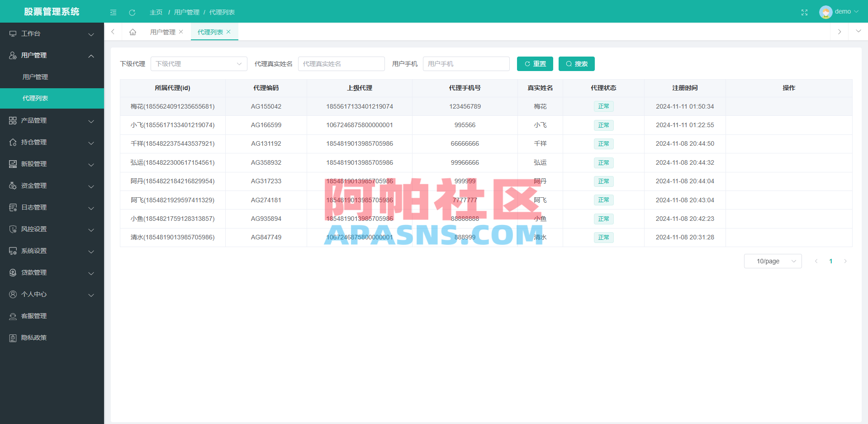Click the 搜索 search button

(576, 64)
